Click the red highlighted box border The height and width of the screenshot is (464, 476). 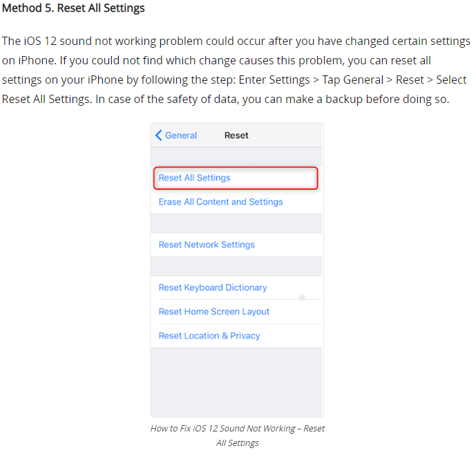(236, 167)
